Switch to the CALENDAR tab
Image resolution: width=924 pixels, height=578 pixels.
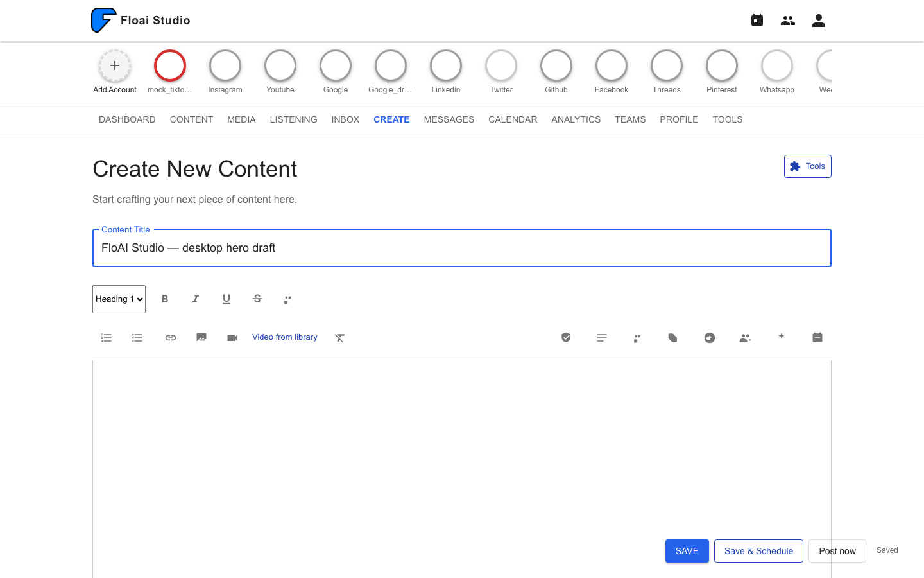click(513, 119)
